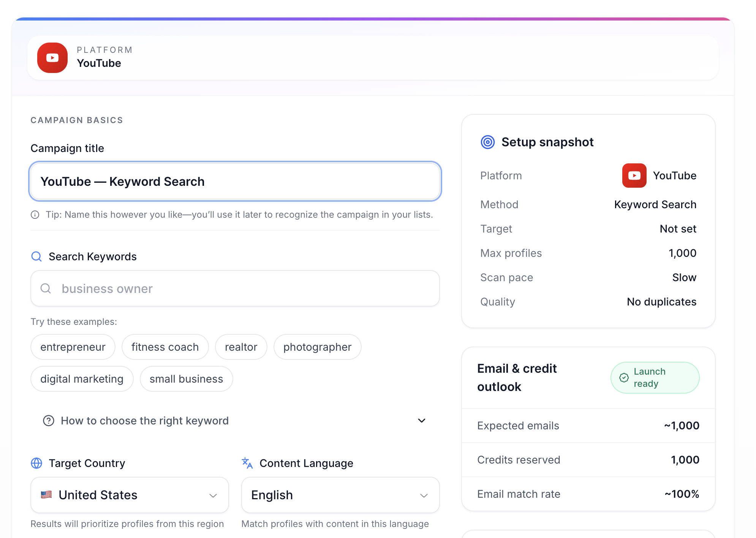Viewport: 756px width, 538px height.
Task: Click the YouTube icon in the Setup snapshot panel
Action: tap(634, 176)
